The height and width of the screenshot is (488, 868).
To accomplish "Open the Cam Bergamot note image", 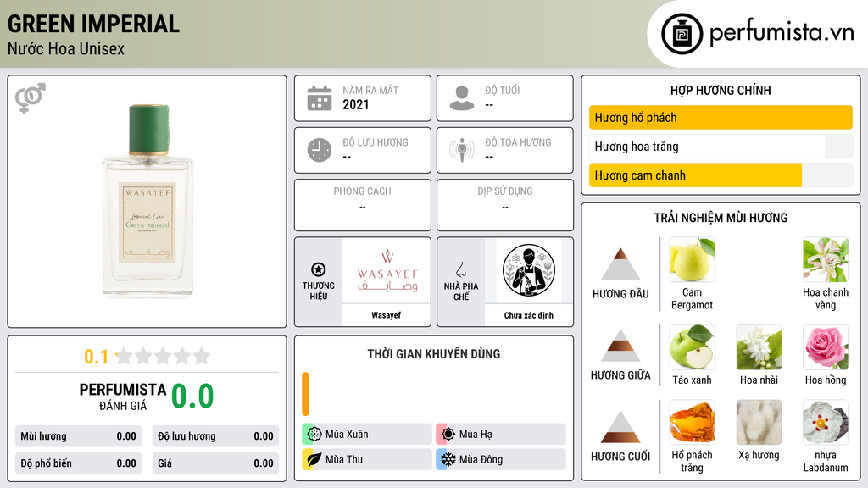I will click(x=692, y=259).
